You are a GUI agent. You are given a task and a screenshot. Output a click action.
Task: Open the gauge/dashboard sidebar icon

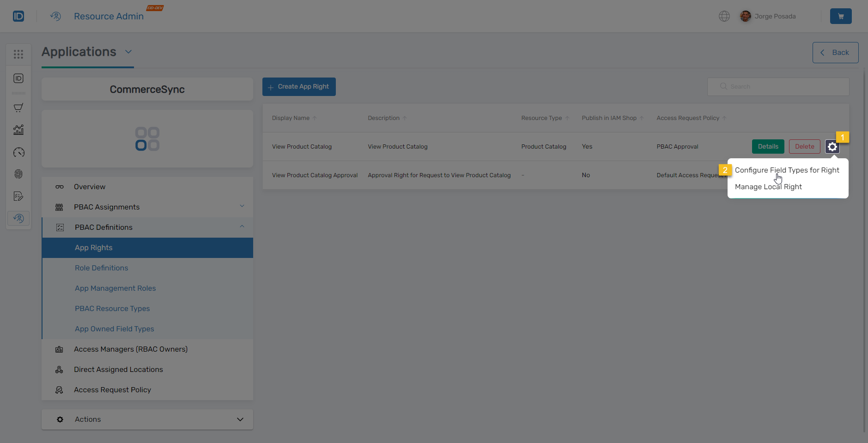[x=18, y=152]
